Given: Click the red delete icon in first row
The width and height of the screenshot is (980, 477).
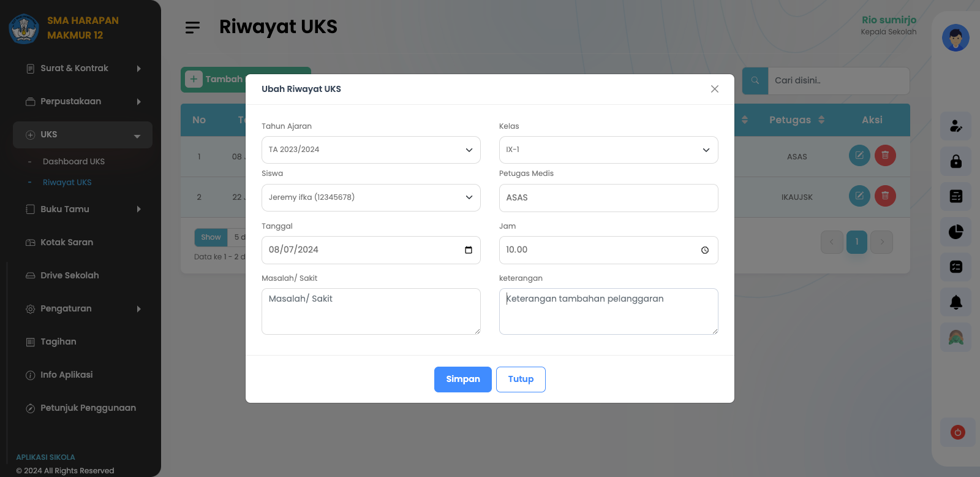Looking at the screenshot, I should click(x=885, y=156).
